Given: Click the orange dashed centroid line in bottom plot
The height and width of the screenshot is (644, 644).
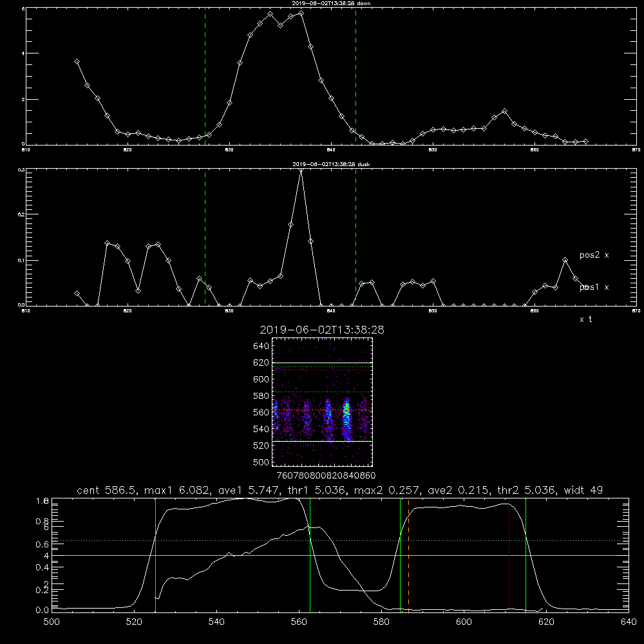Looking at the screenshot, I should pyautogui.click(x=408, y=554).
